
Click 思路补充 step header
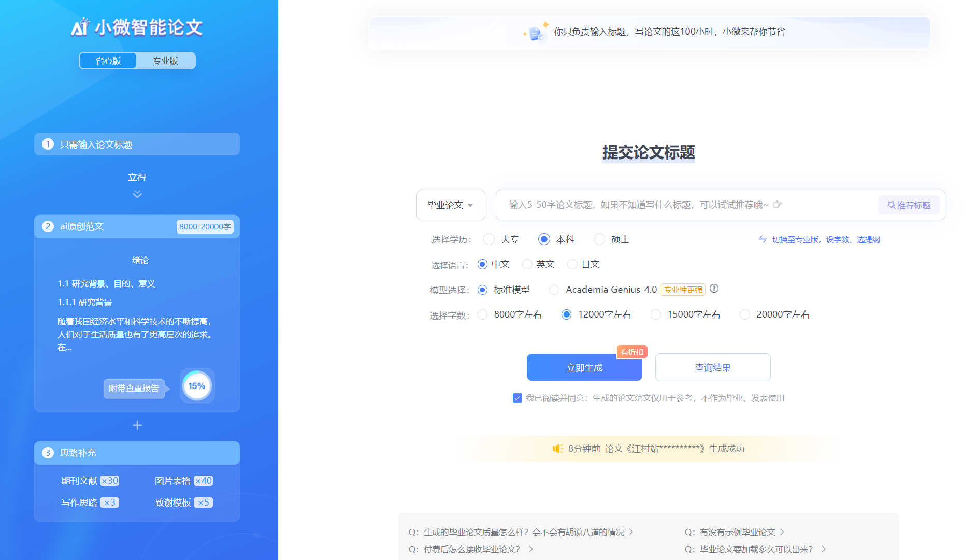coord(137,453)
